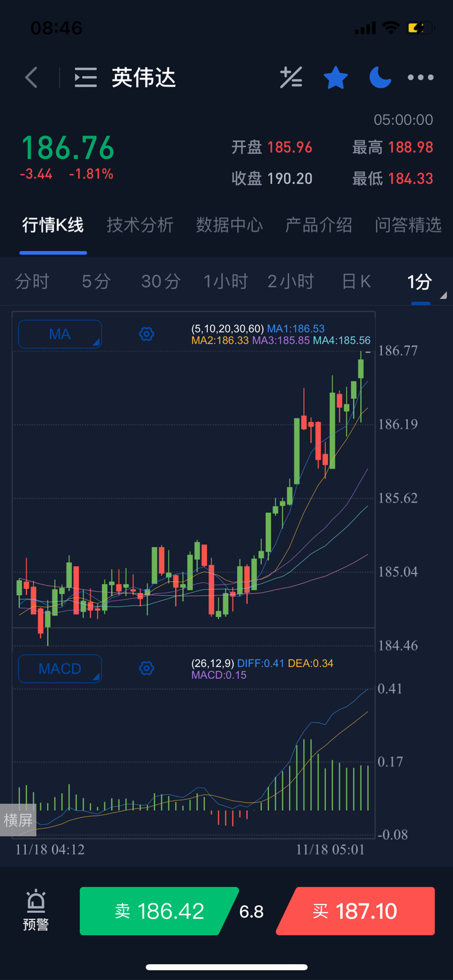Select the 分时 chart period
Screen dimensions: 453x980
pyautogui.click(x=32, y=281)
